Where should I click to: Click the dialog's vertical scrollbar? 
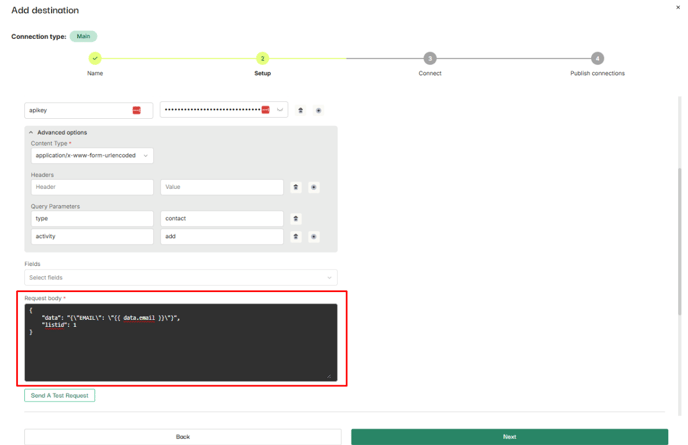pyautogui.click(x=680, y=241)
